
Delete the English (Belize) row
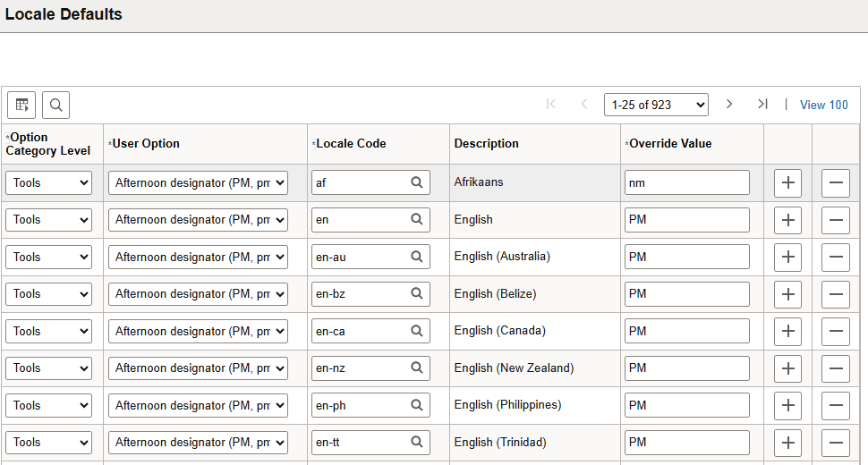(836, 293)
